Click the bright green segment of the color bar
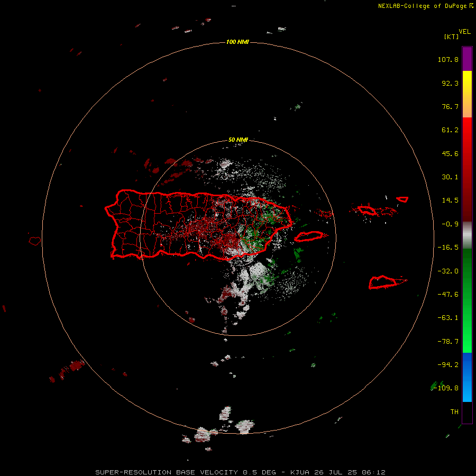The width and height of the screenshot is (476, 476). click(467, 300)
